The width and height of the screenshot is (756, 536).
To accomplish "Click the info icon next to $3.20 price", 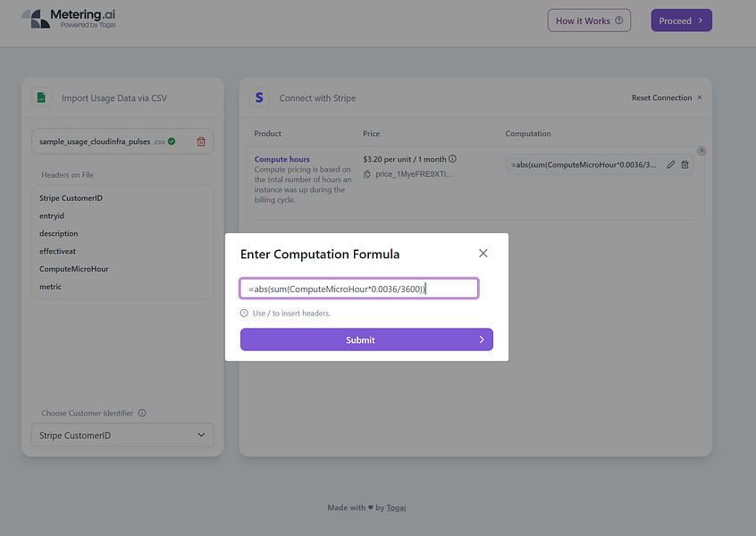I will pos(451,157).
